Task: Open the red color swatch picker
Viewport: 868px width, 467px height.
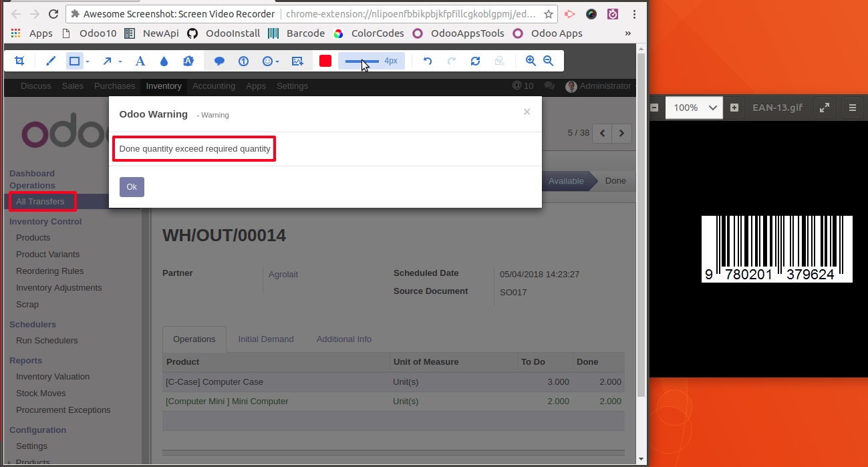Action: pyautogui.click(x=325, y=61)
